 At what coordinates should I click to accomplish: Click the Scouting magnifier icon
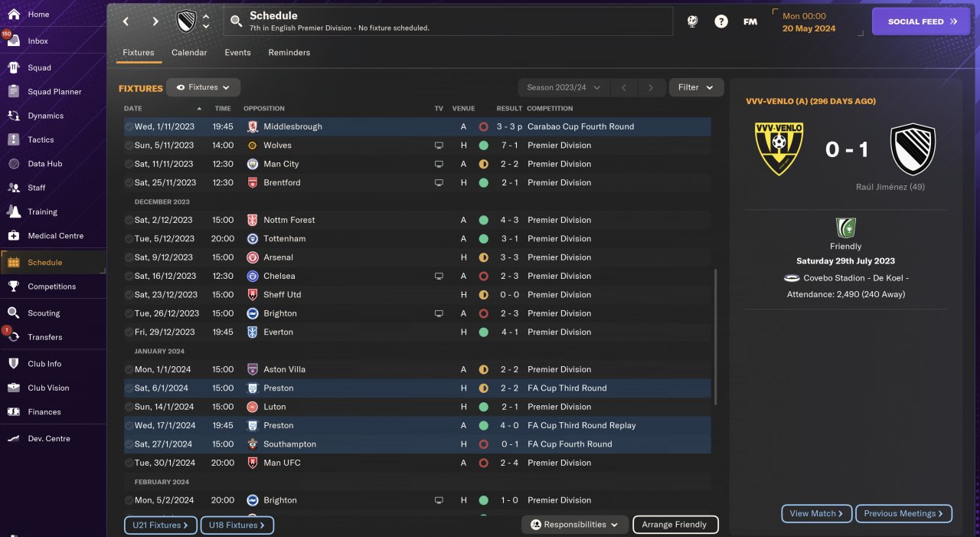point(13,313)
